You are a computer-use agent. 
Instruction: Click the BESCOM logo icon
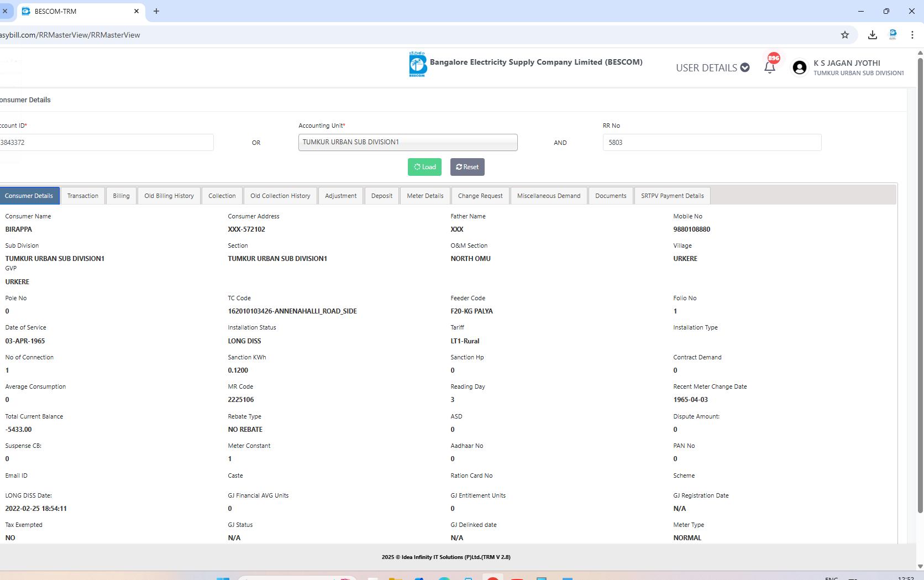tap(418, 65)
